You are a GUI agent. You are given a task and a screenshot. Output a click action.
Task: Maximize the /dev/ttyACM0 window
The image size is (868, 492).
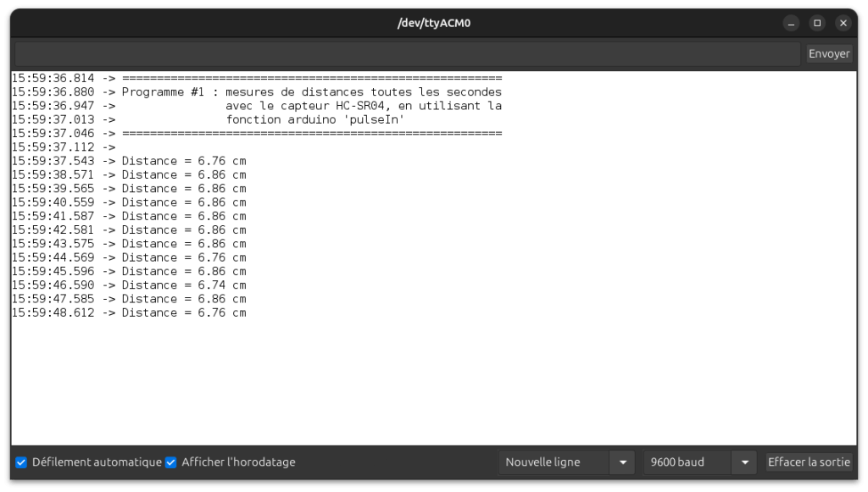click(x=817, y=23)
